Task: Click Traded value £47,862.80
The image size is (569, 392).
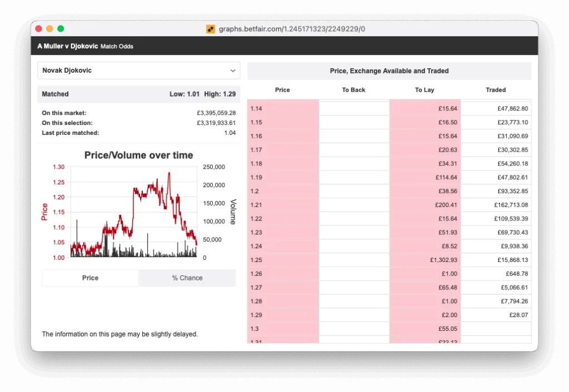Action: click(x=513, y=108)
